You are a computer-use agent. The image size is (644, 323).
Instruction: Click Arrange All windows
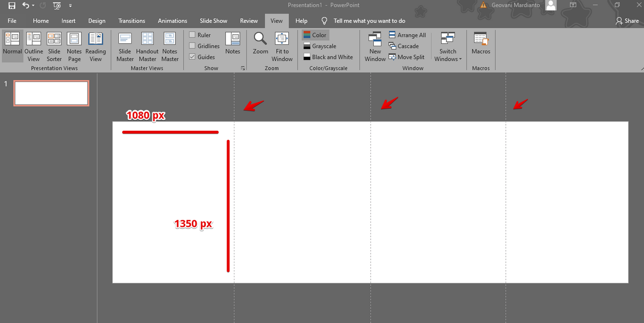[x=408, y=35]
